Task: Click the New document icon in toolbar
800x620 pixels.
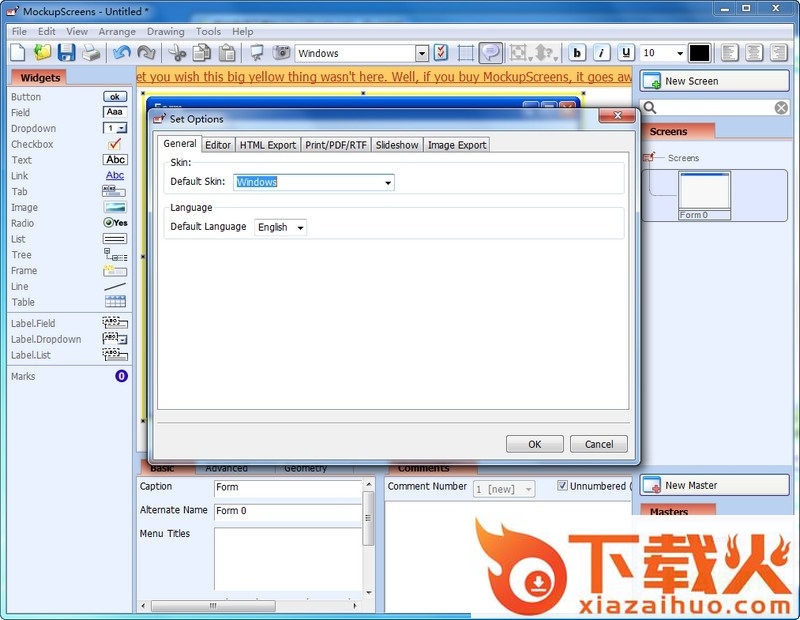Action: [x=18, y=53]
